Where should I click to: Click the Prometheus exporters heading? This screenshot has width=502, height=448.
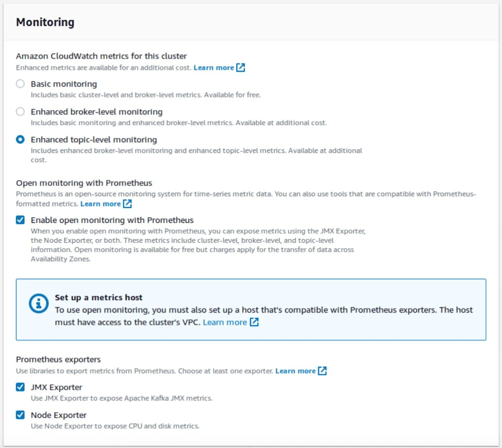[58, 359]
